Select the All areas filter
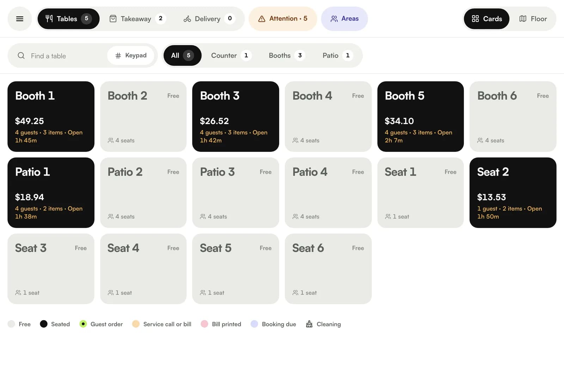Viewport: 564px width, 392px height. (x=182, y=55)
